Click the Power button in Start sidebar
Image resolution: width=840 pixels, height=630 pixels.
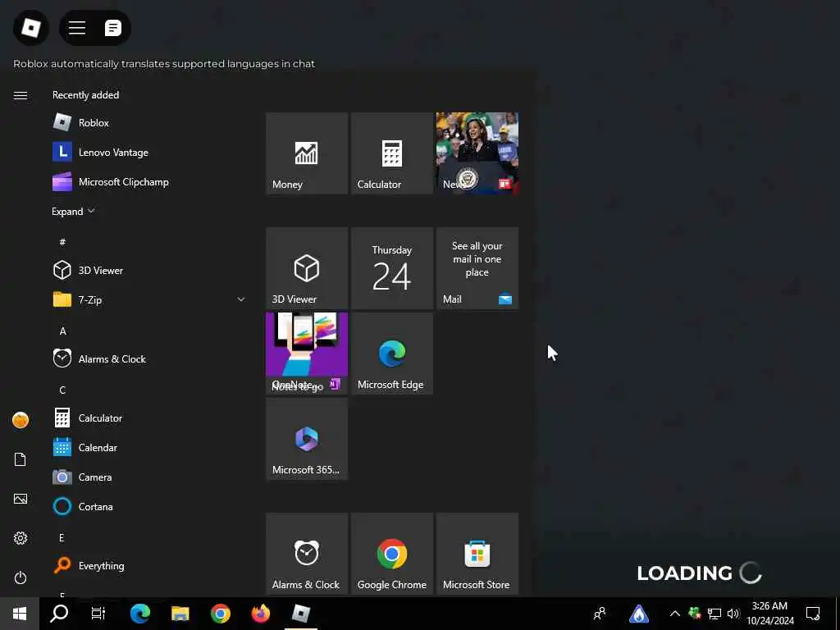click(21, 577)
